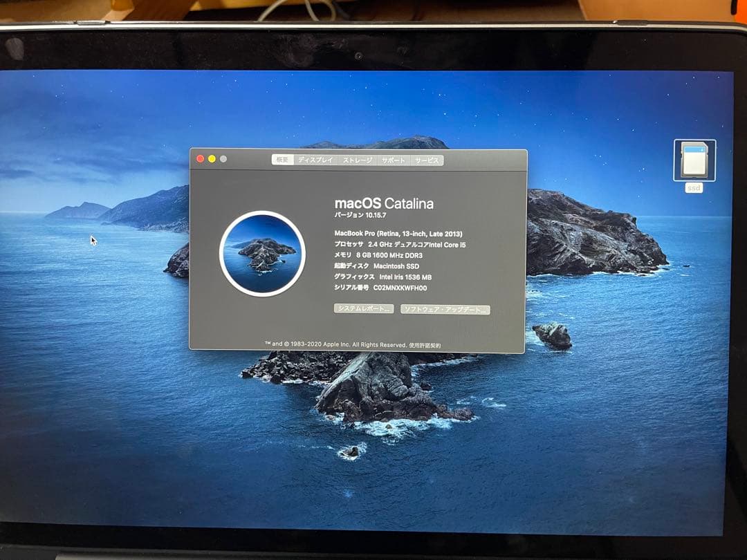Click the Intel Iris 1536 MB text

tap(405, 277)
